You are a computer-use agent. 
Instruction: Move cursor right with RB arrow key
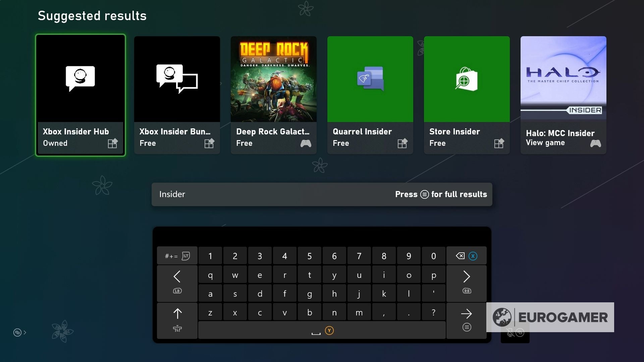[467, 283]
